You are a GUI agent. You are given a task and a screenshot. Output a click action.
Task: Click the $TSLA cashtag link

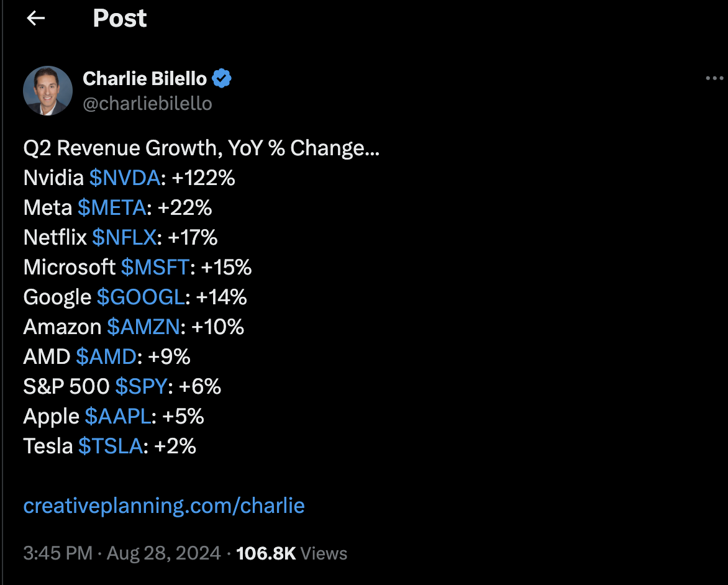click(x=111, y=446)
